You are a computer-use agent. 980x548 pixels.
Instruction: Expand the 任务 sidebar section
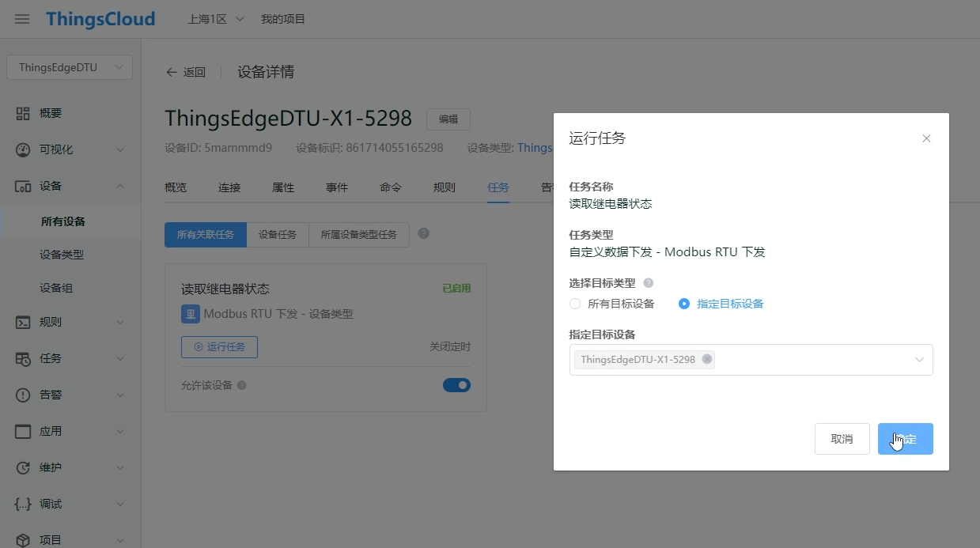(120, 358)
